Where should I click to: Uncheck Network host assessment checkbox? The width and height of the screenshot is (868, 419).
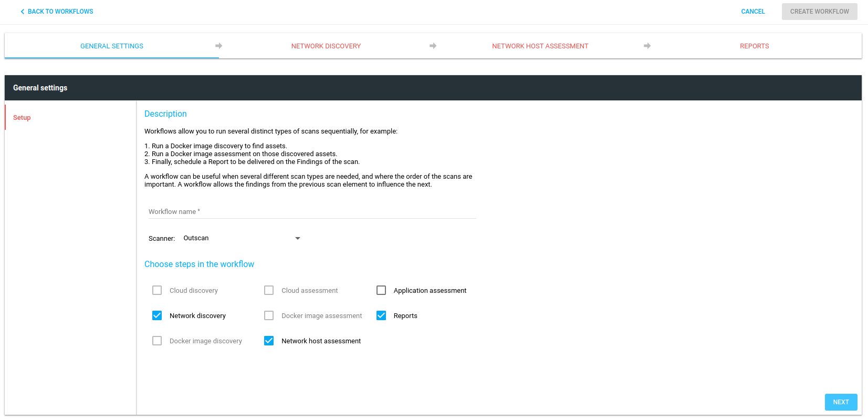tap(269, 341)
